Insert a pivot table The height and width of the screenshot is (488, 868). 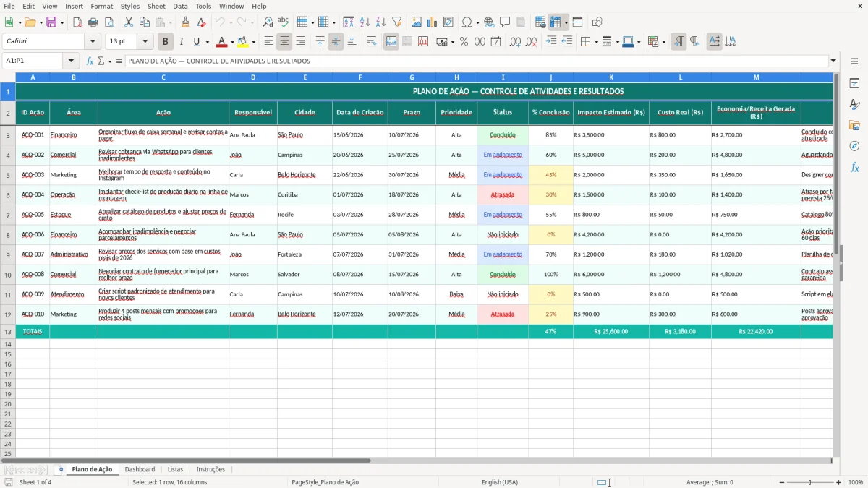pos(448,22)
